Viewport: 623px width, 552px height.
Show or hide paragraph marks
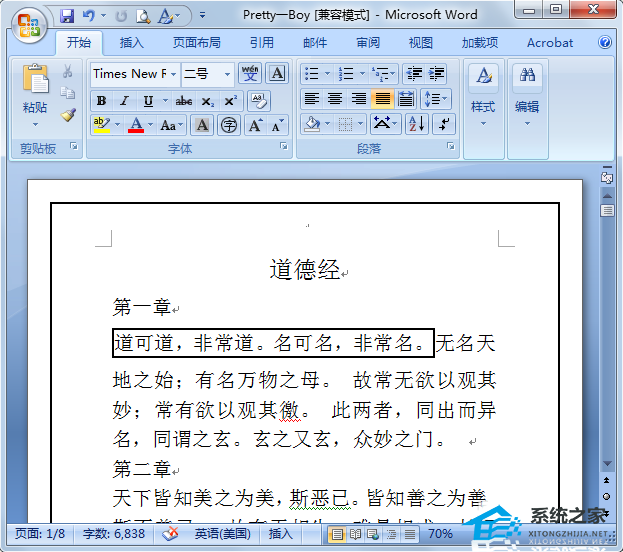point(444,124)
